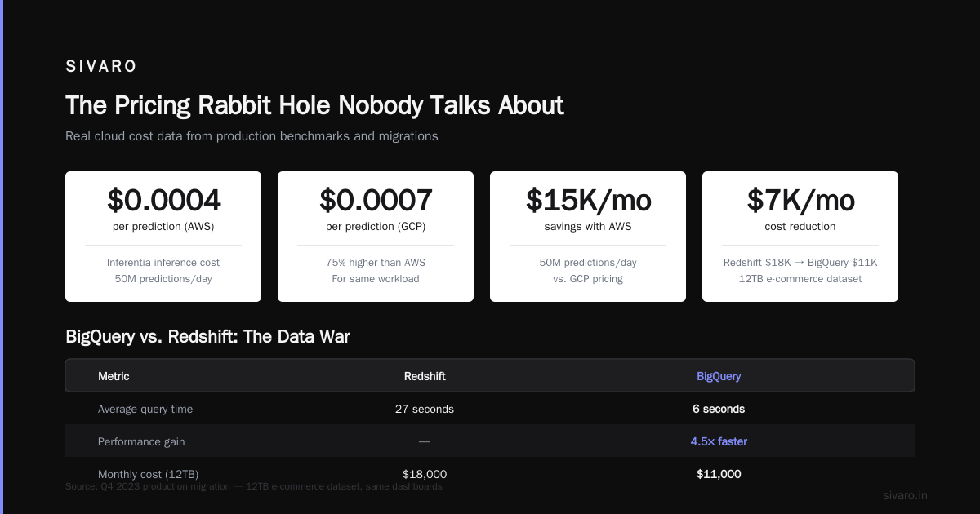Select the Metric column header
The image size is (980, 514).
pos(114,376)
